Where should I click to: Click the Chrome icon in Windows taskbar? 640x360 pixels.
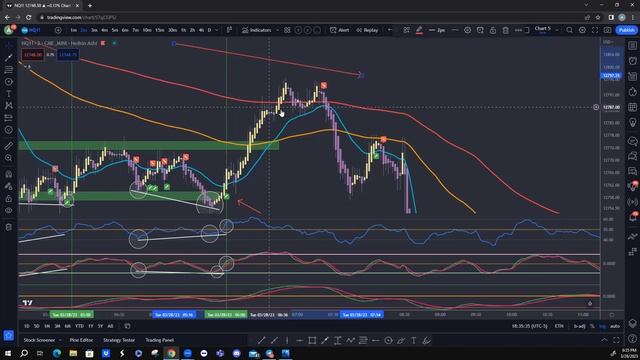tap(171, 353)
